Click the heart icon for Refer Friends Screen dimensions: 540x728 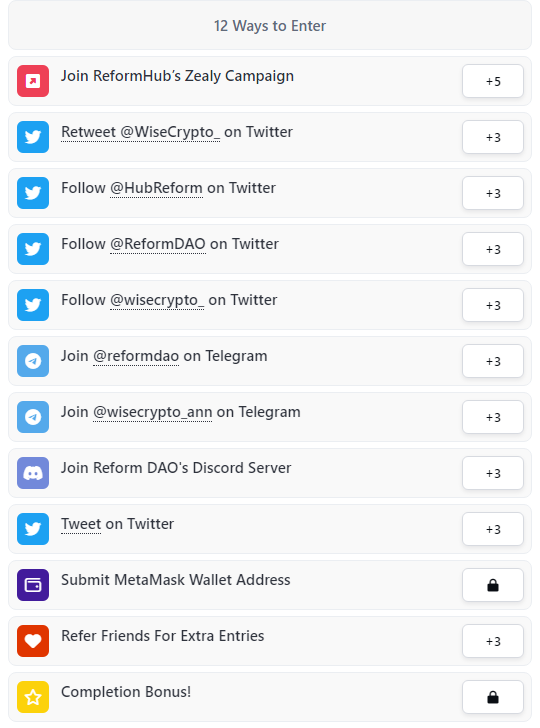pos(33,641)
